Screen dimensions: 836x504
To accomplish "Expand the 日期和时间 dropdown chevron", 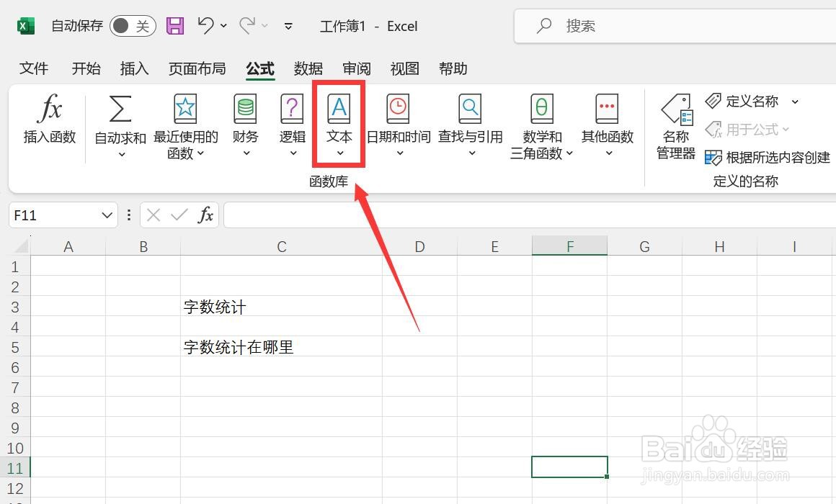I will pos(400,153).
